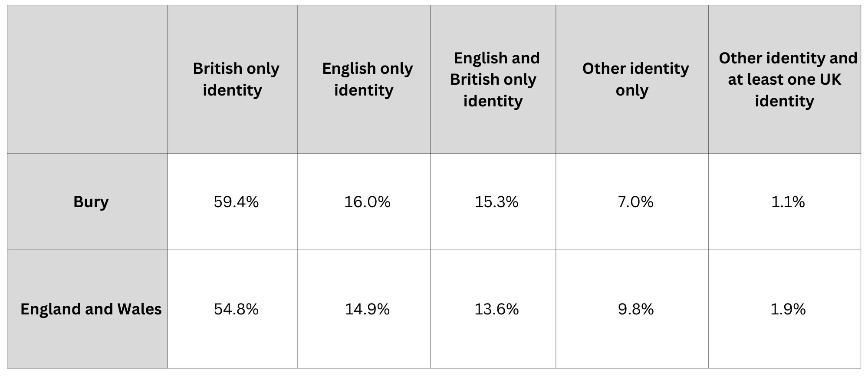Select the 9.8% Other identity cell
The image size is (868, 380).
tap(632, 309)
